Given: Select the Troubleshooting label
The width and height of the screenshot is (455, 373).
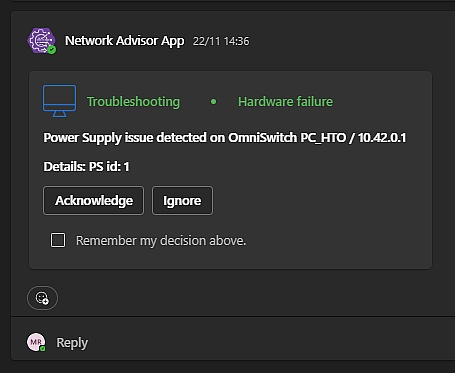Looking at the screenshot, I should point(133,101).
